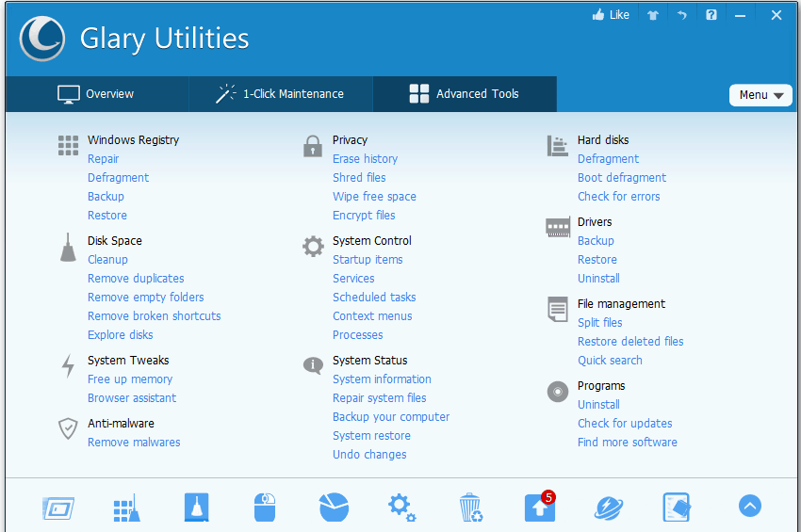Open mouse context menu dock icon

click(265, 508)
